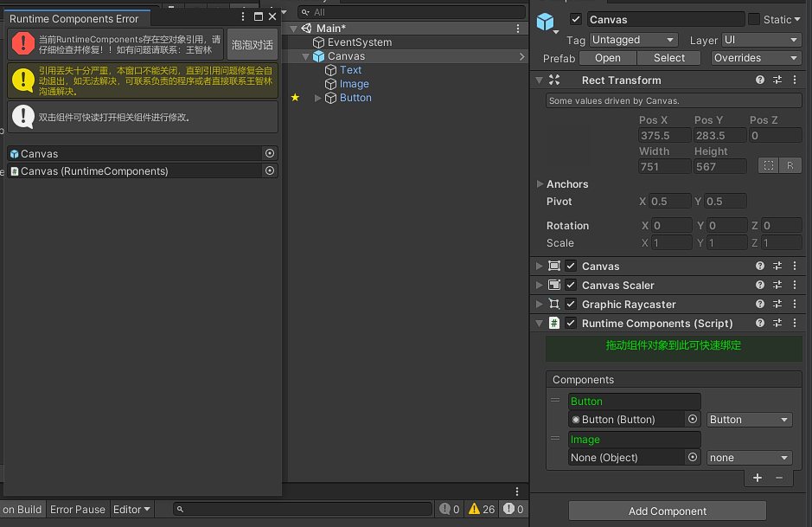This screenshot has height=527, width=812.
Task: Open Runtime Components script more options menu
Action: 795,323
